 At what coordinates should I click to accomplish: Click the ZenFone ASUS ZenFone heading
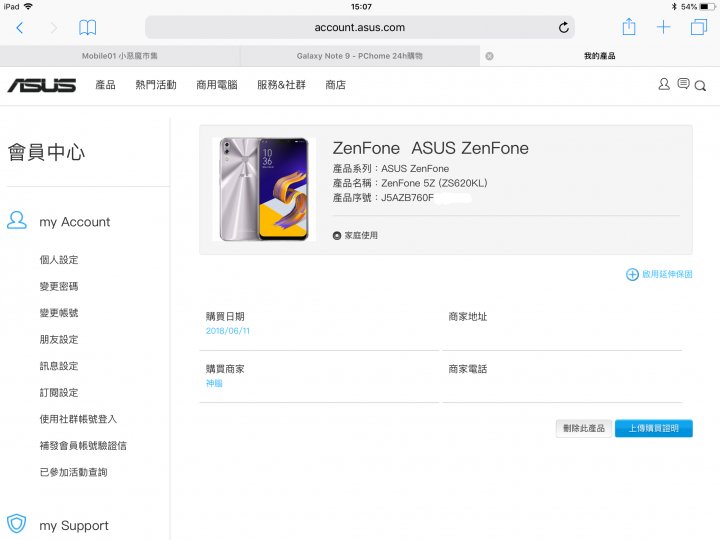[431, 148]
